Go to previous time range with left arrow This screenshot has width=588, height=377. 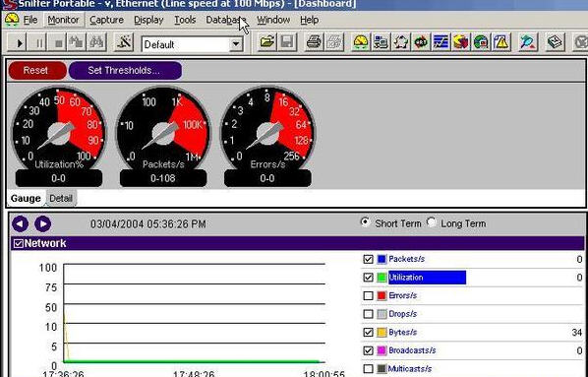(20, 223)
